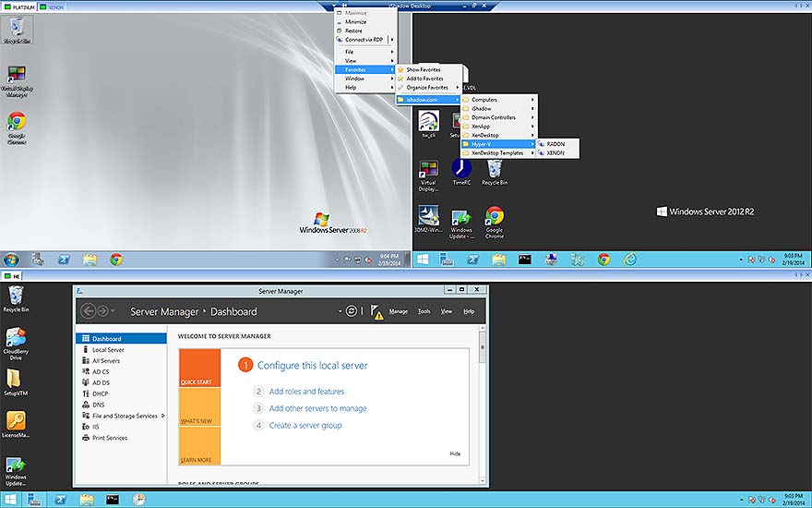Connect to RADON from Hyper-V menu
This screenshot has height=508, width=812.
tap(557, 144)
